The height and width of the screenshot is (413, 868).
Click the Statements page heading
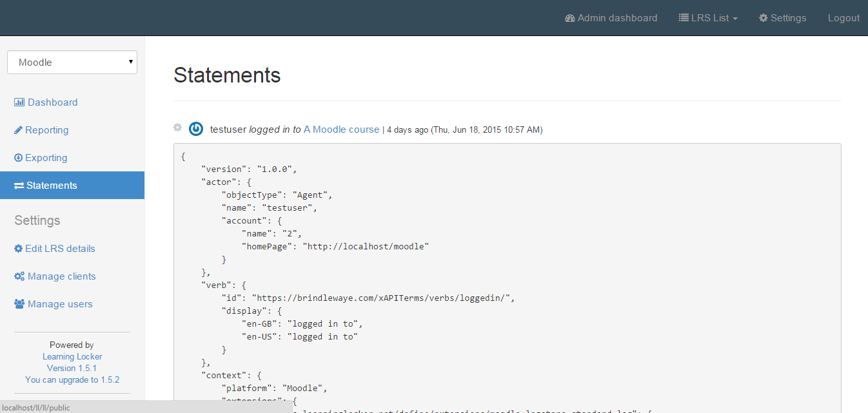click(x=227, y=75)
